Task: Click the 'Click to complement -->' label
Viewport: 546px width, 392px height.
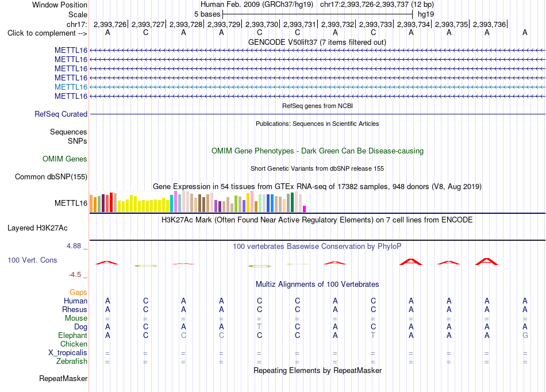Action: 47,33
